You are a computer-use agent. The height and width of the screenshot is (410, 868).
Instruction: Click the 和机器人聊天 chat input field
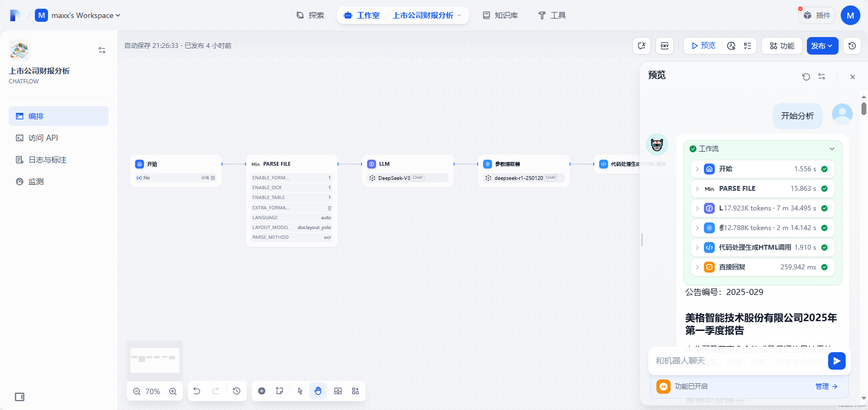(x=739, y=360)
